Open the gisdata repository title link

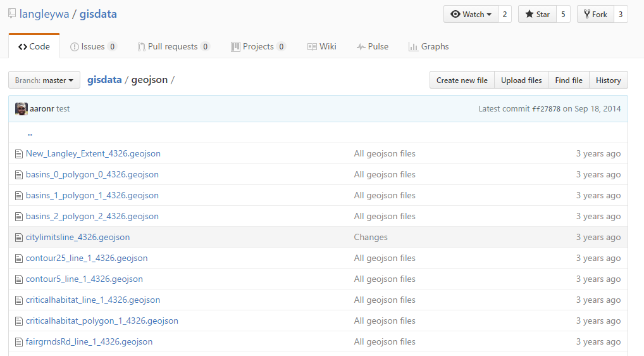98,14
